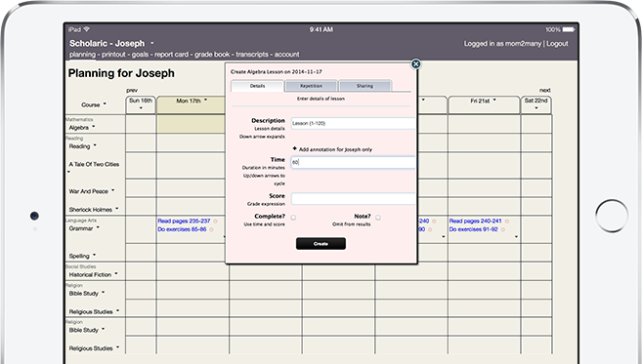Mark status circle next to Read pages 235-237

[x=216, y=222]
